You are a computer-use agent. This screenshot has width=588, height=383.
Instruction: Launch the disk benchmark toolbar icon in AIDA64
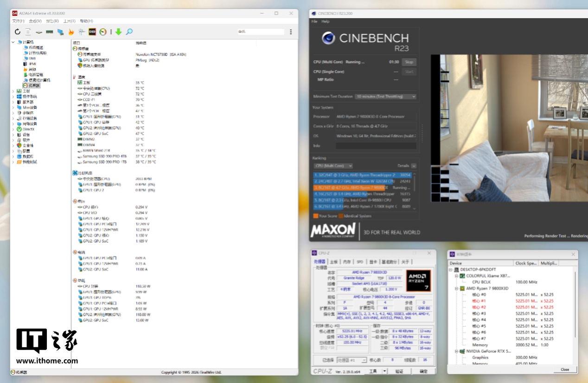[x=39, y=32]
